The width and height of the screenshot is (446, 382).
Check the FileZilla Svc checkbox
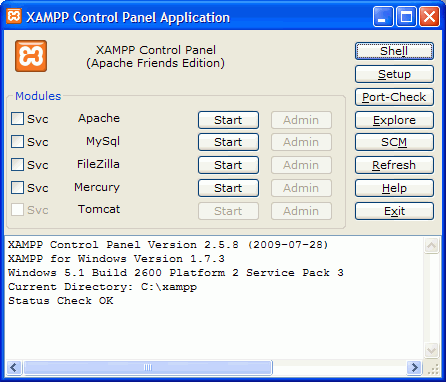(17, 164)
